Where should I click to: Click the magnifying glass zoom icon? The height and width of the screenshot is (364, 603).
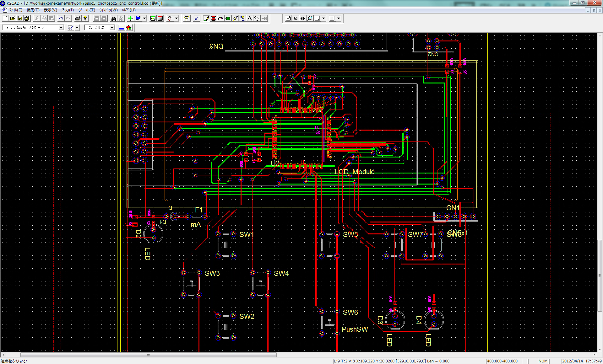point(310,19)
